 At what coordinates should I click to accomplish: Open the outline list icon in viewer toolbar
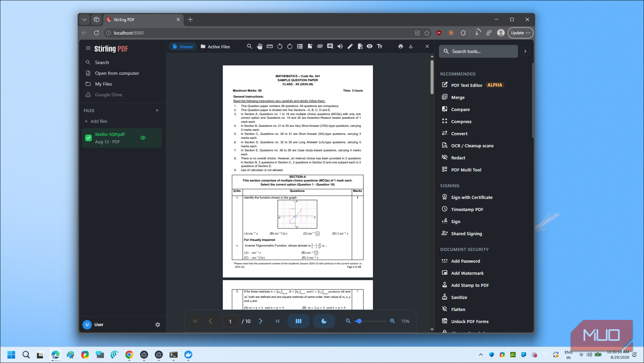pos(300,46)
